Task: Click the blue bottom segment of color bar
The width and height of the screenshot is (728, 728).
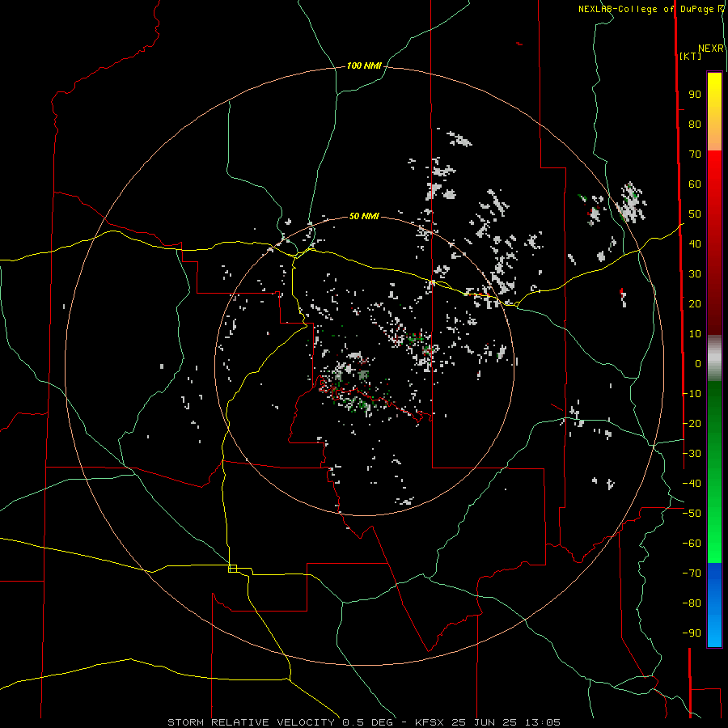Action: coord(714,605)
